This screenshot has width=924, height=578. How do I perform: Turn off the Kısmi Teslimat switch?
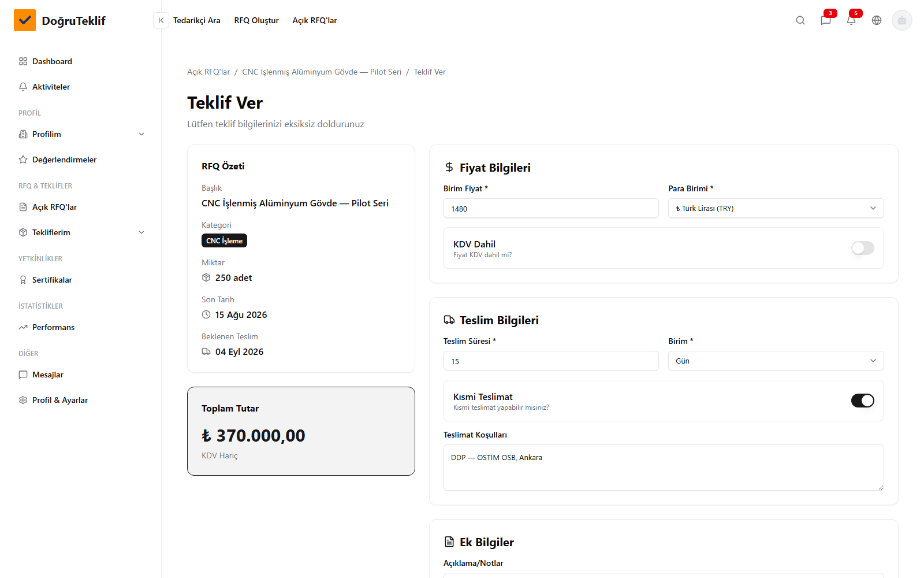[863, 401]
